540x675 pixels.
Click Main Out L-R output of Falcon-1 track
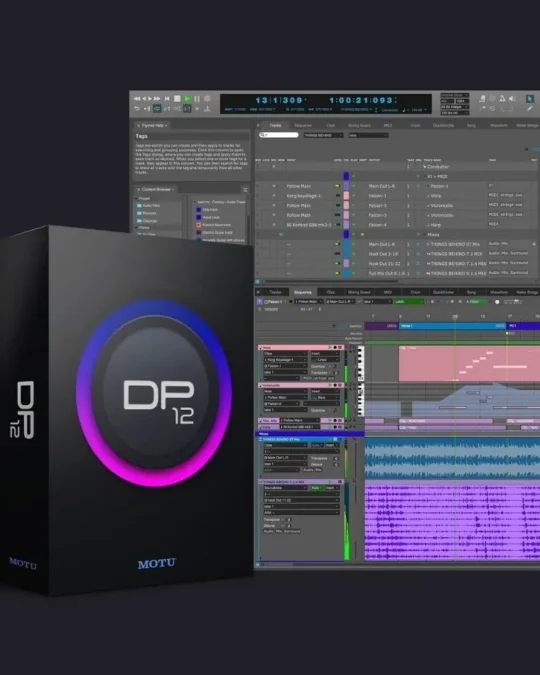[382, 186]
